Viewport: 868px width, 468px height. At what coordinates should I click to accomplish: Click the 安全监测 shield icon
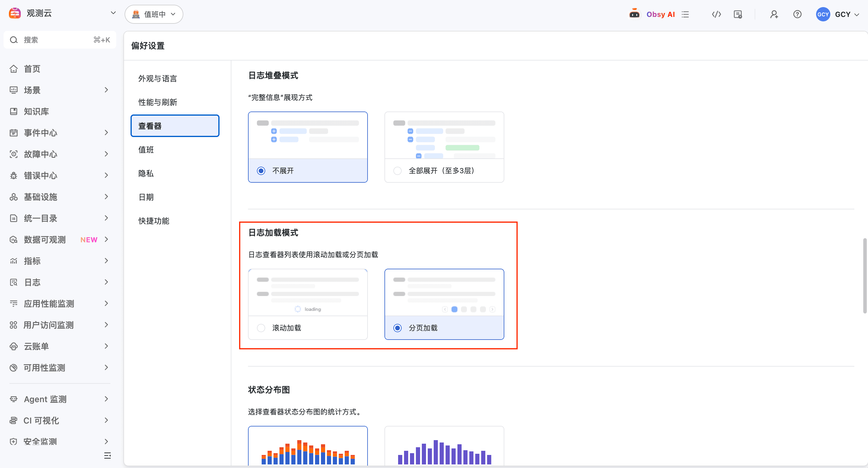pos(13,442)
